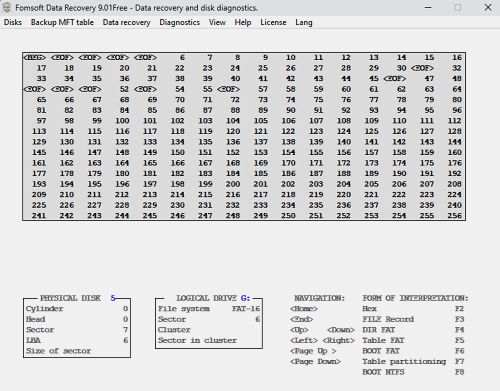Click the <Home> navigation label

pyautogui.click(x=304, y=309)
